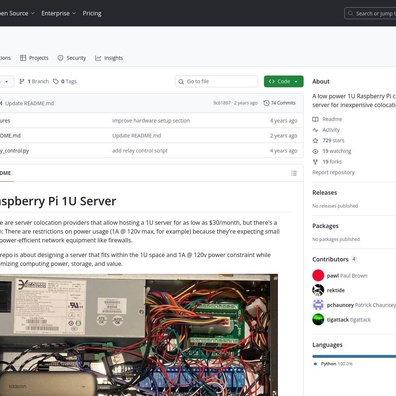The height and width of the screenshot is (396, 396).
Task: Click the code brackets icon on Code button
Action: tap(272, 81)
